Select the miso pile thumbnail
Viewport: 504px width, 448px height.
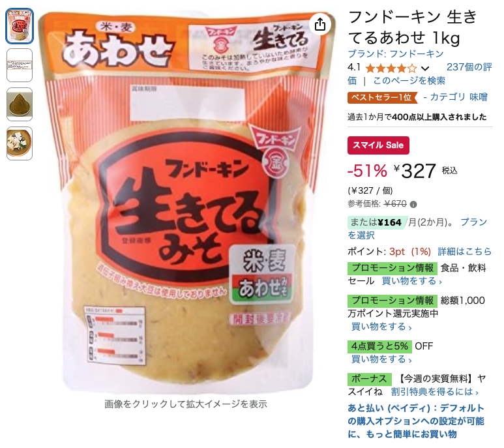pyautogui.click(x=20, y=104)
